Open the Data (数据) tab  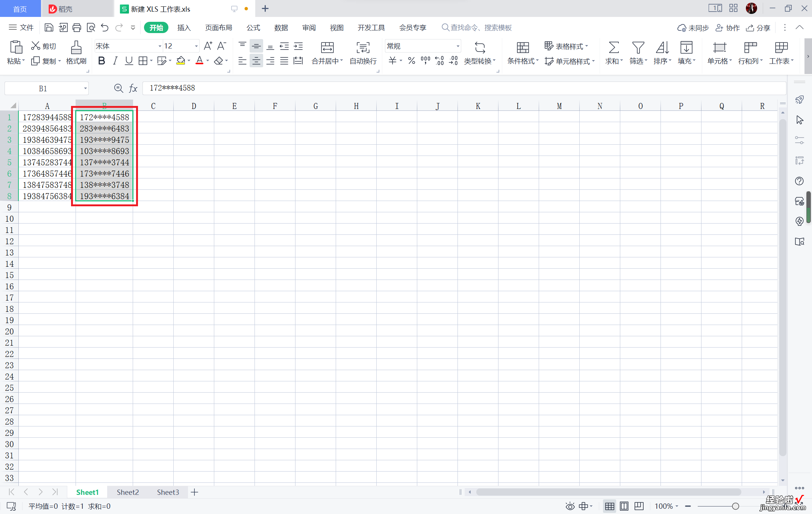[281, 27]
